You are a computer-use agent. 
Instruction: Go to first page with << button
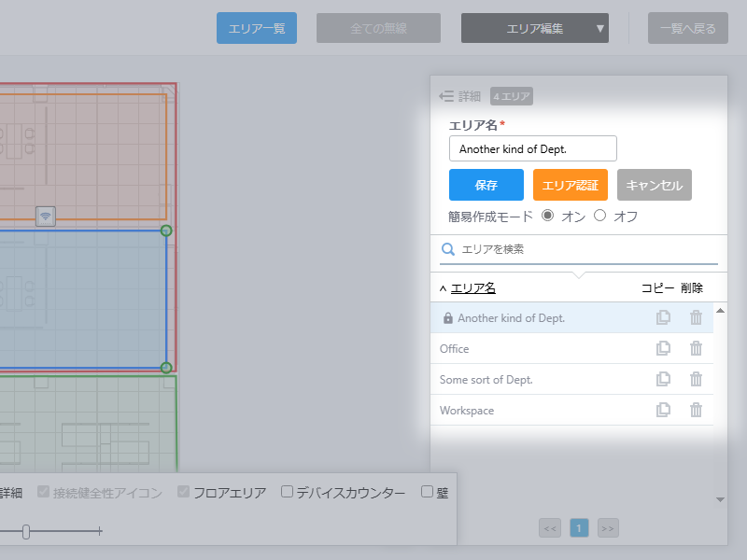(550, 528)
